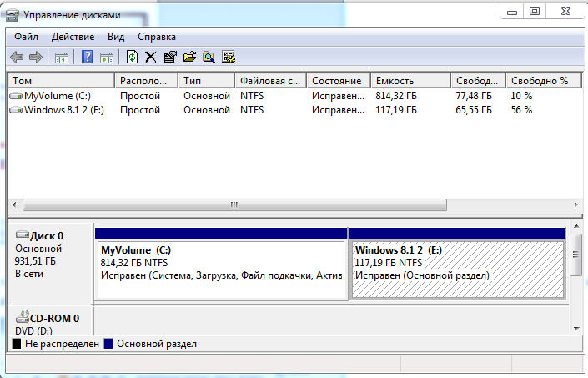Click the Forward arrow in the toolbar
The image size is (588, 378).
point(35,58)
